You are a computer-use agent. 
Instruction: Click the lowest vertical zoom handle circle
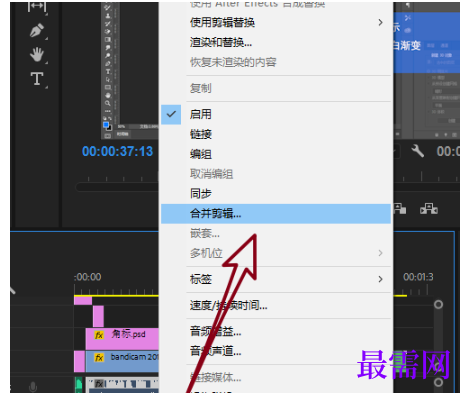438,382
